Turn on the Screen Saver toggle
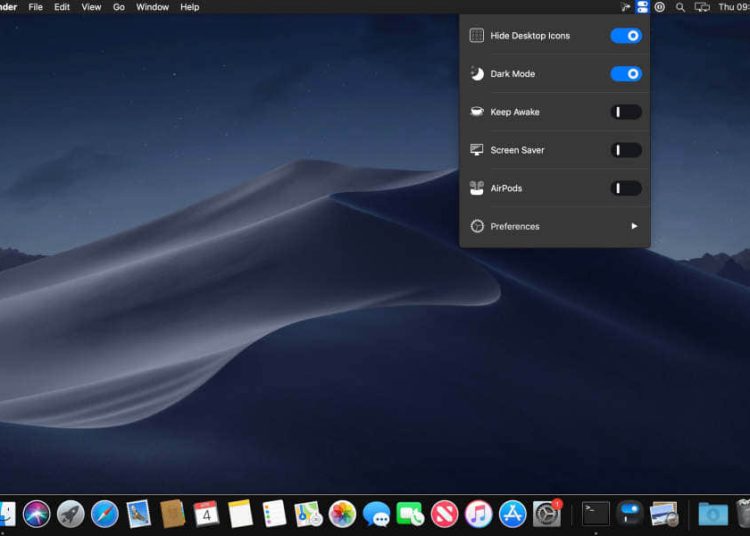This screenshot has width=750, height=536. pos(626,150)
